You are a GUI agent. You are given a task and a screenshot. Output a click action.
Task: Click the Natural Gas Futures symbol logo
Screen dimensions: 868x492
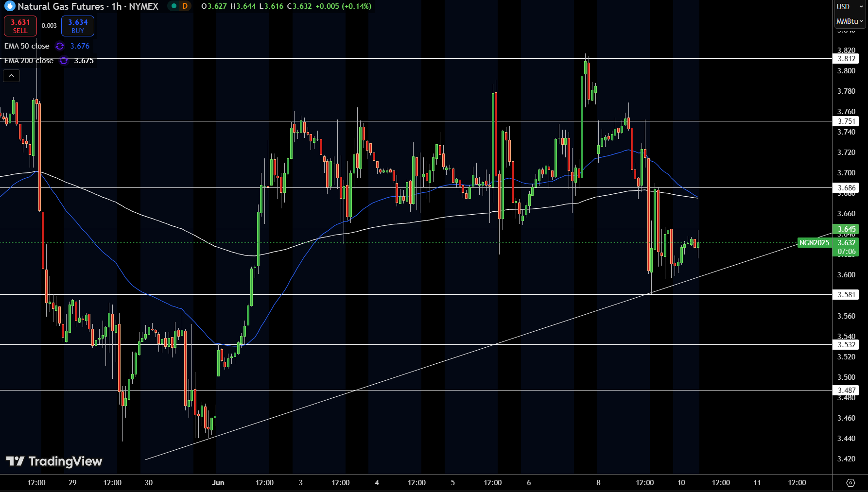tap(10, 6)
